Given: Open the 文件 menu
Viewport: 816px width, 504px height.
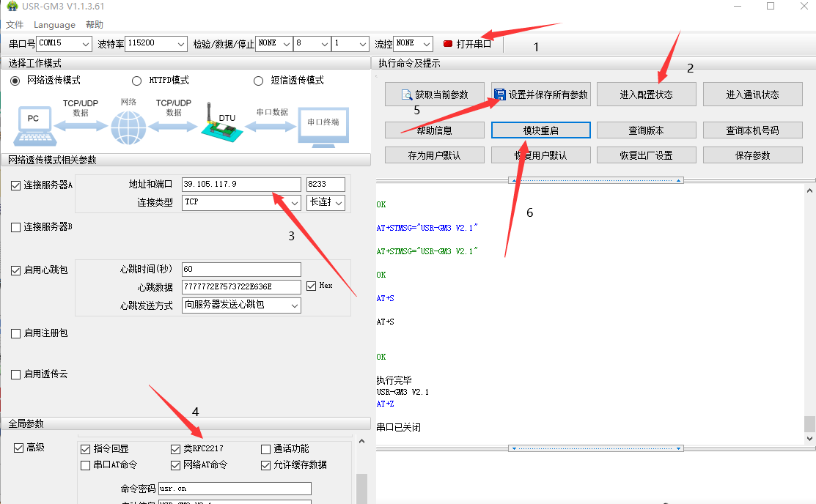Looking at the screenshot, I should (15, 25).
